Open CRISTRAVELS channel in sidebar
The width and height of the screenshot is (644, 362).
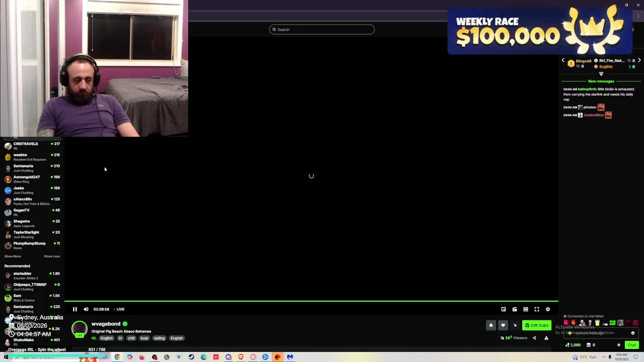(32, 146)
